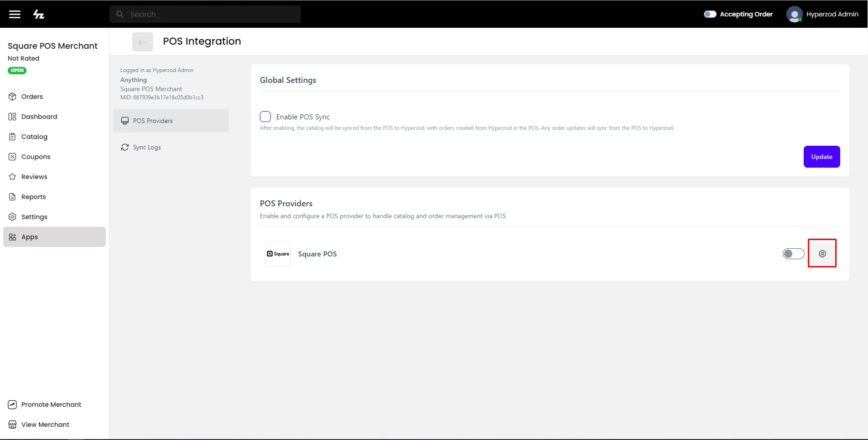Go to Dashboard in sidebar
Viewport: 868px width, 440px height.
click(54, 117)
